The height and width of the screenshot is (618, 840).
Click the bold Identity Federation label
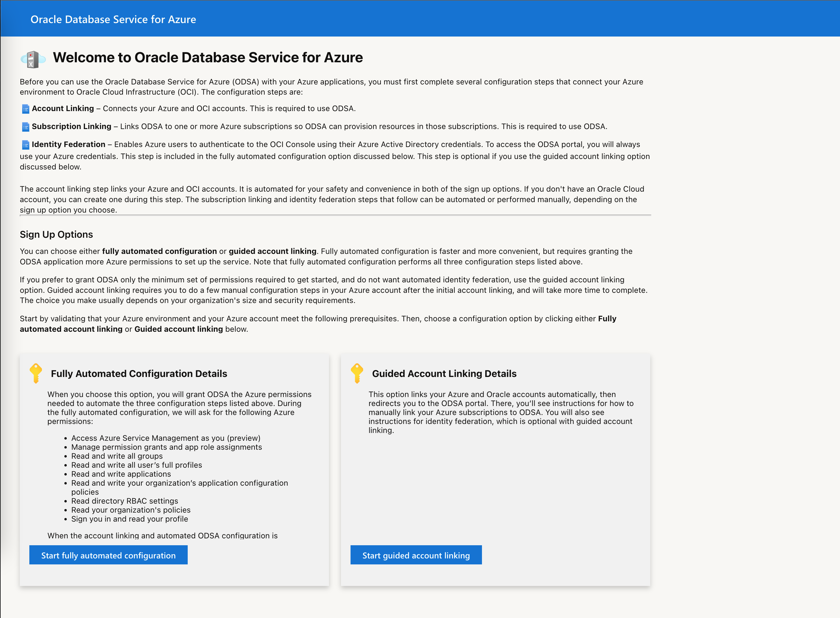coord(69,144)
